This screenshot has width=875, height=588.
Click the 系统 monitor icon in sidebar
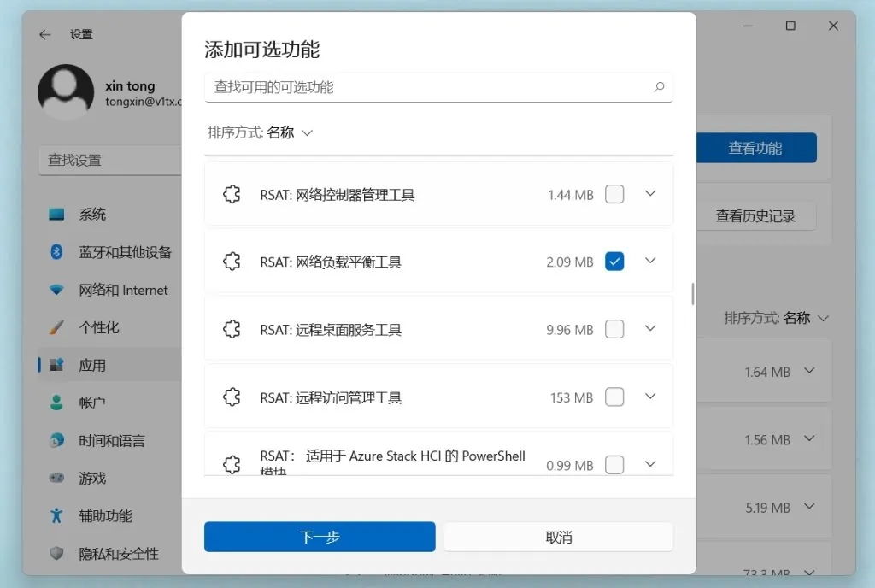56,215
